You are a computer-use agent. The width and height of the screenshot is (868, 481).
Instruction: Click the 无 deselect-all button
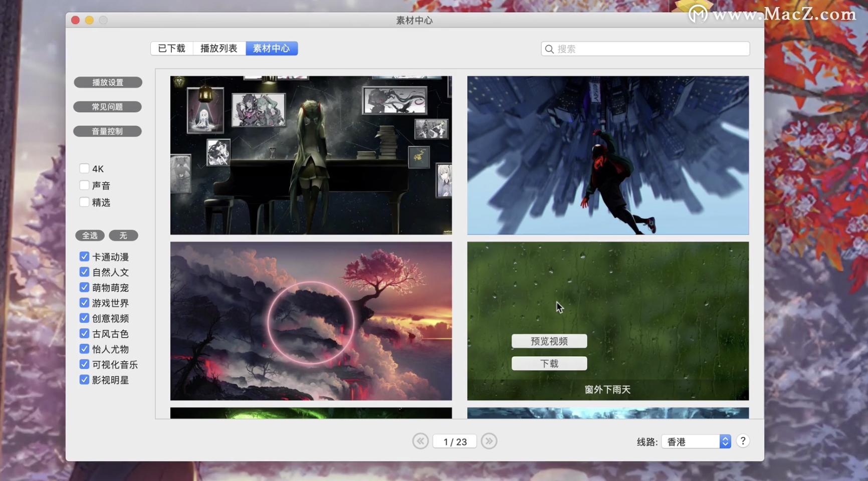click(123, 235)
